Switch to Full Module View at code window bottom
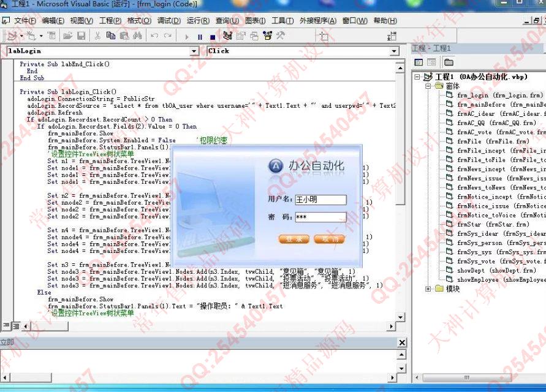Screen dimensions: 546x392 pos(16,326)
